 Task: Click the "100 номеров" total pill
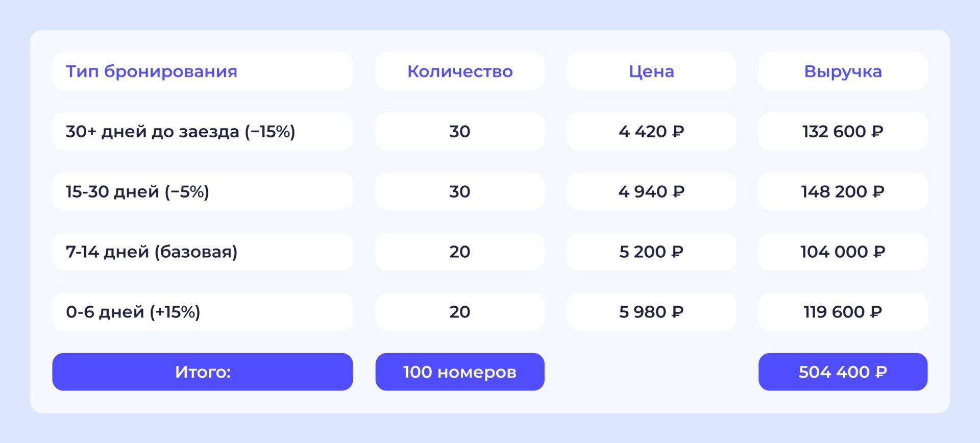tap(459, 372)
